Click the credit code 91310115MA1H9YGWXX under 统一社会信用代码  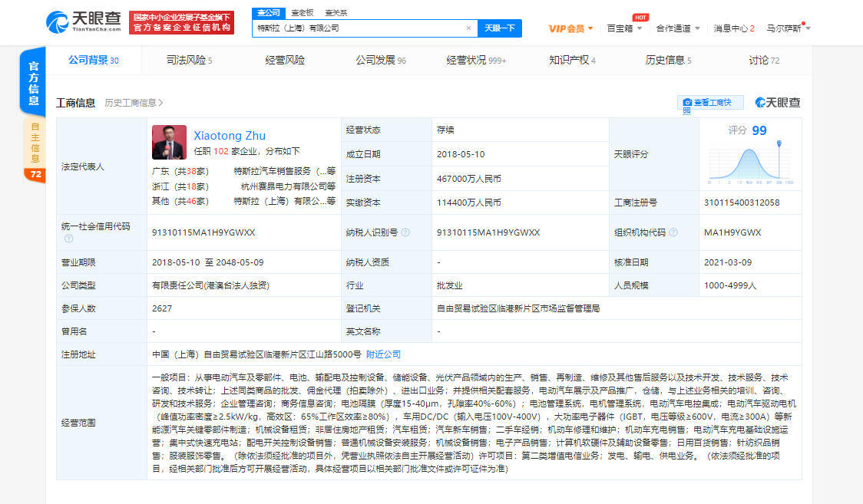click(203, 232)
